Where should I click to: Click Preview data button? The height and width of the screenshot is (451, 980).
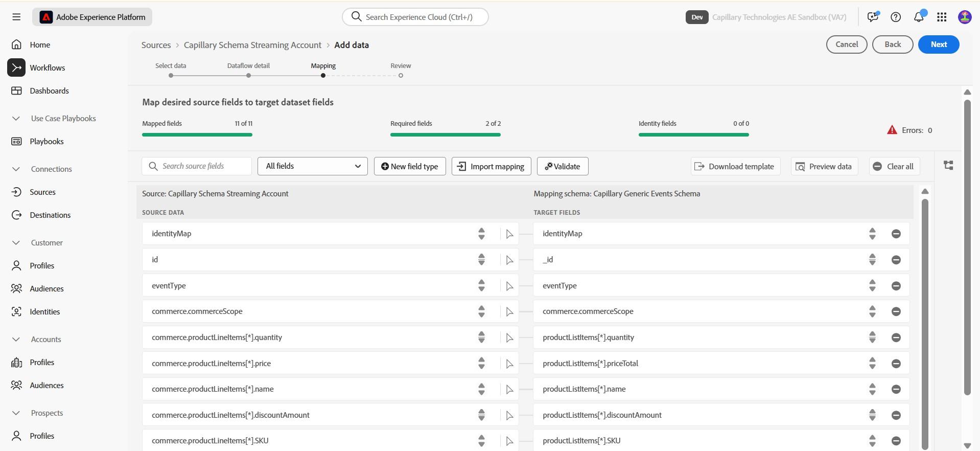point(825,166)
